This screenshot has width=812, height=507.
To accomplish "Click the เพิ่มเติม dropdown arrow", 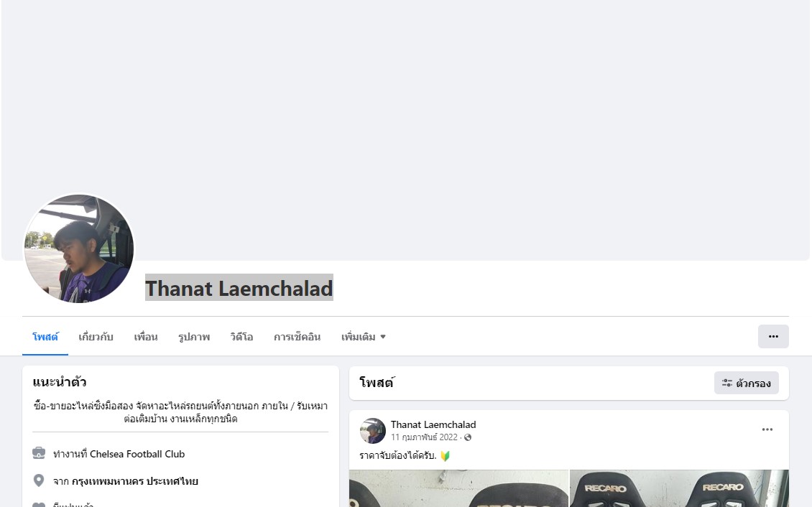I will coord(383,337).
